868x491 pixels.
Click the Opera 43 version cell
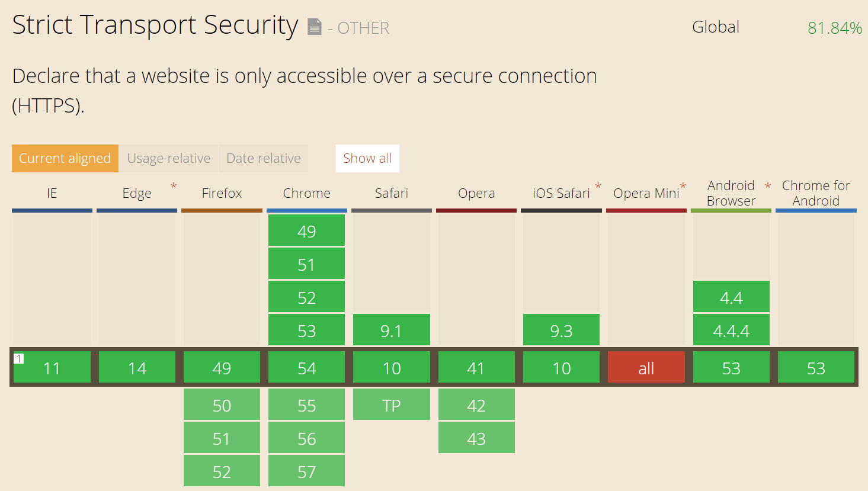pyautogui.click(x=476, y=438)
